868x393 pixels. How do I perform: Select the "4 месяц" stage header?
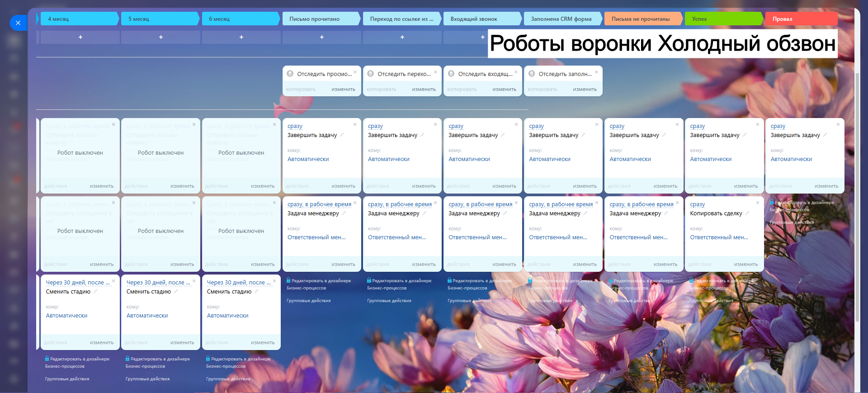click(x=80, y=19)
